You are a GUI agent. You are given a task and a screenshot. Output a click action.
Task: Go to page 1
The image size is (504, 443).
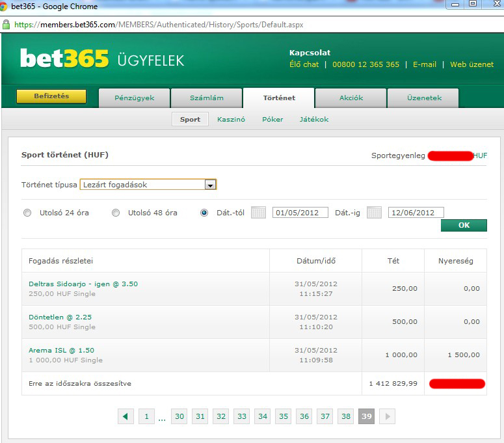[x=146, y=416]
